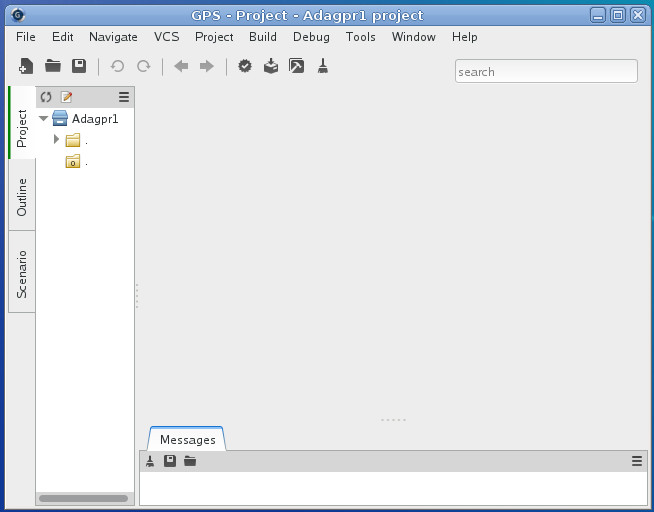Open the Tools menu
The image size is (654, 512).
(x=360, y=37)
